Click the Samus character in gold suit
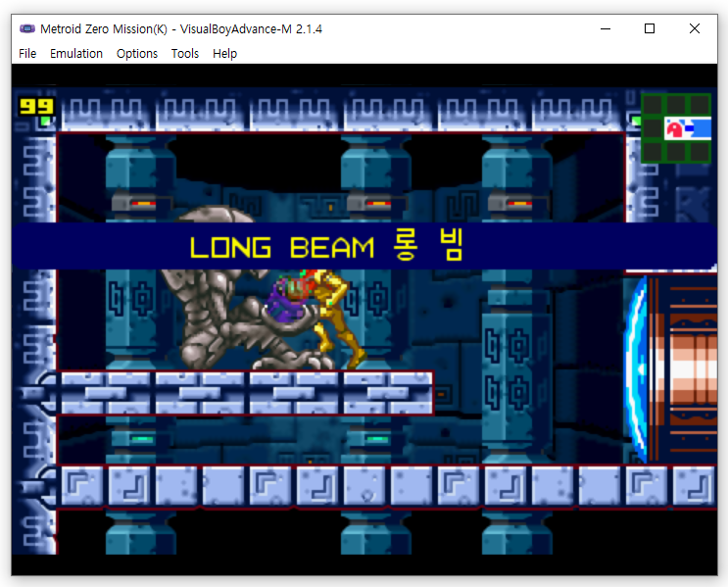The image size is (728, 587). point(332,318)
